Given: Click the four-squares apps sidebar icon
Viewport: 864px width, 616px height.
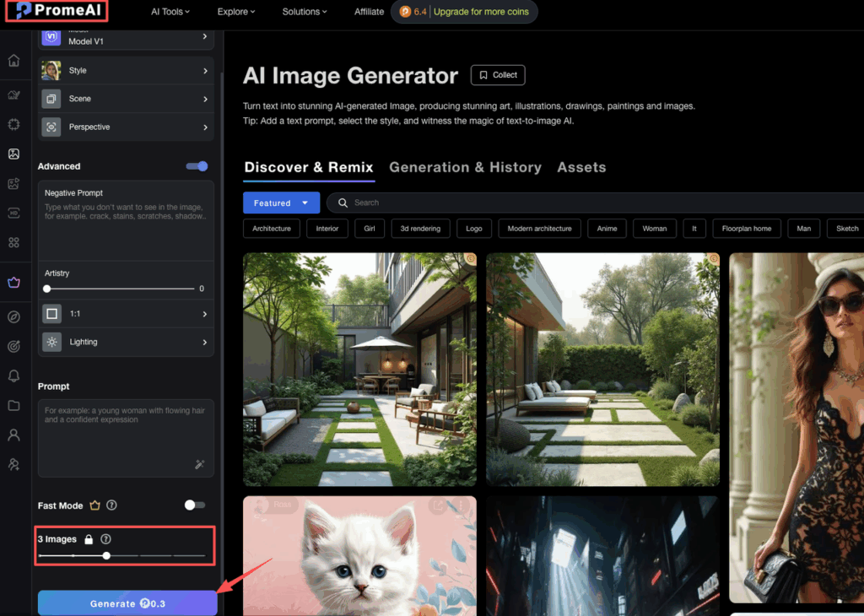Looking at the screenshot, I should click(x=13, y=242).
